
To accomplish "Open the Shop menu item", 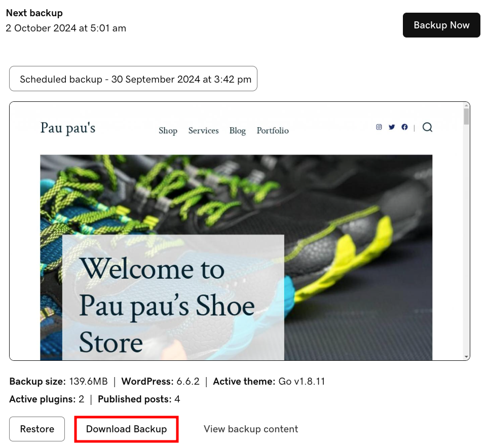I will click(168, 130).
